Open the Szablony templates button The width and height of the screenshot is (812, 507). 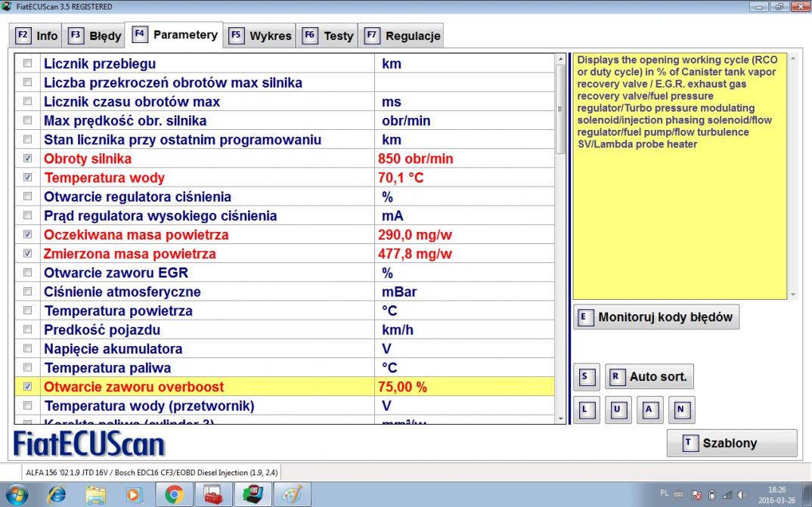732,443
